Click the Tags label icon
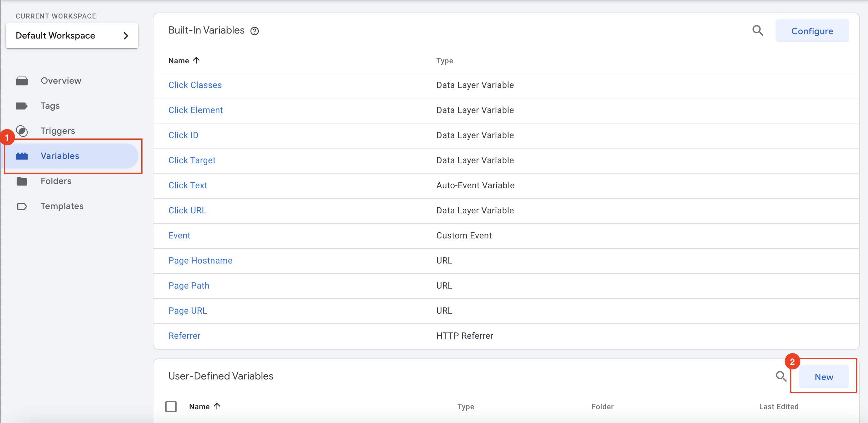This screenshot has width=868, height=423. (x=22, y=106)
